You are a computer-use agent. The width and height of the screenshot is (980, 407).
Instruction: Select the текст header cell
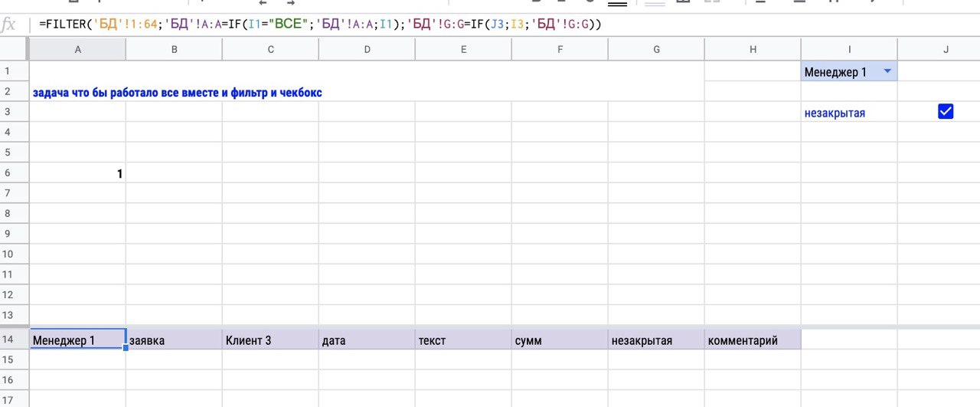[463, 340]
